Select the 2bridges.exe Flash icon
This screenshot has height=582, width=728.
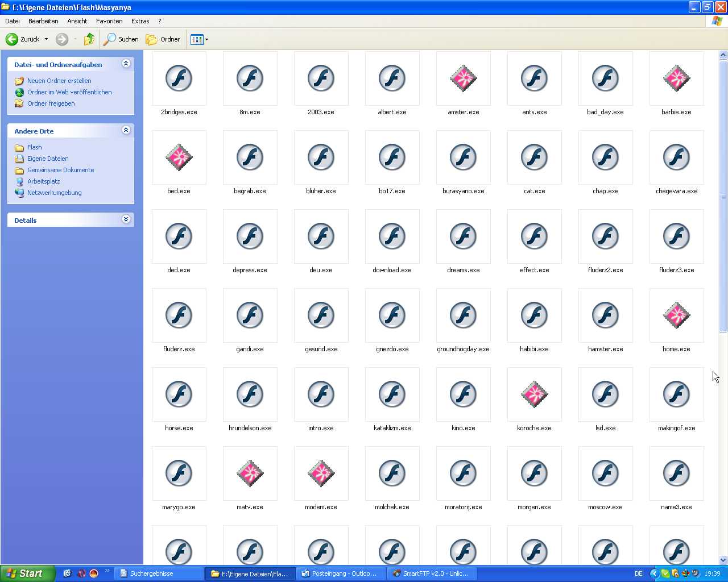tap(179, 78)
